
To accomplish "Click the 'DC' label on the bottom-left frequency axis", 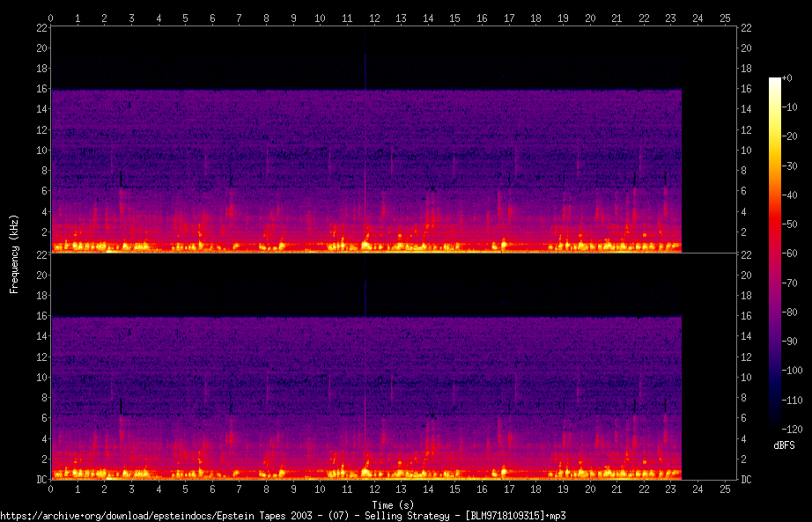I will (41, 480).
